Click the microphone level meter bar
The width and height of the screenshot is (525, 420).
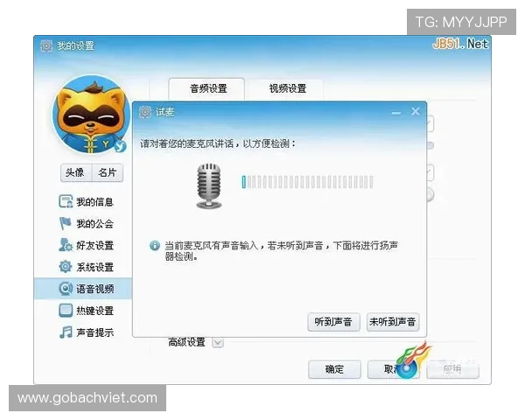pos(307,182)
